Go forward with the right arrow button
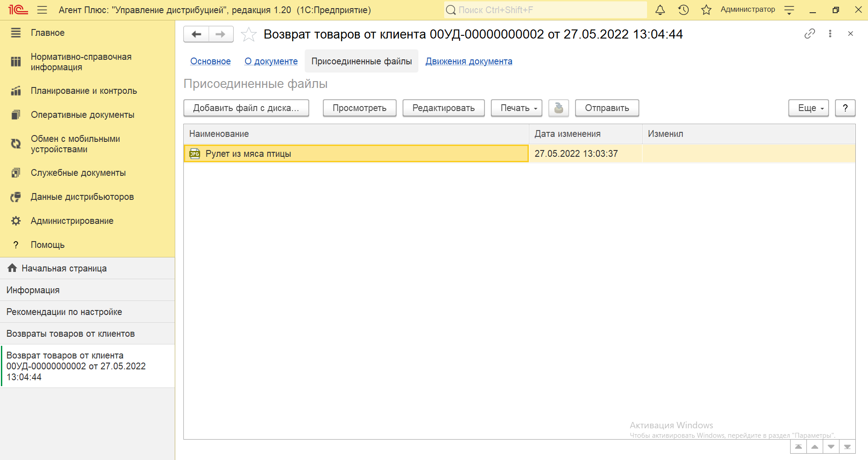 [221, 34]
